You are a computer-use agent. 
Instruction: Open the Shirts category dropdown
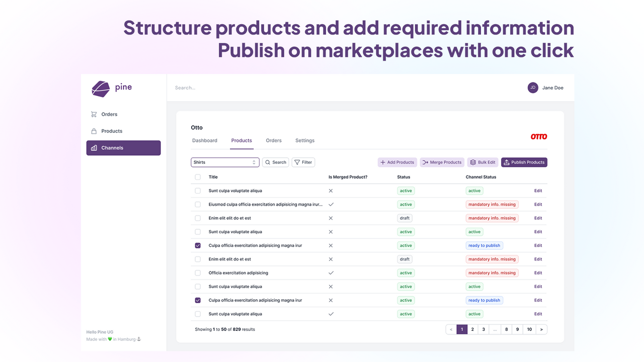[225, 162]
